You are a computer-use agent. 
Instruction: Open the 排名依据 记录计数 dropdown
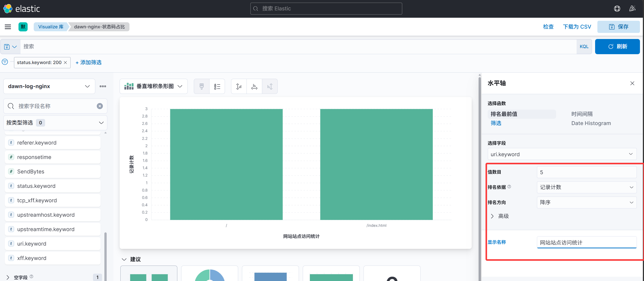(586, 187)
